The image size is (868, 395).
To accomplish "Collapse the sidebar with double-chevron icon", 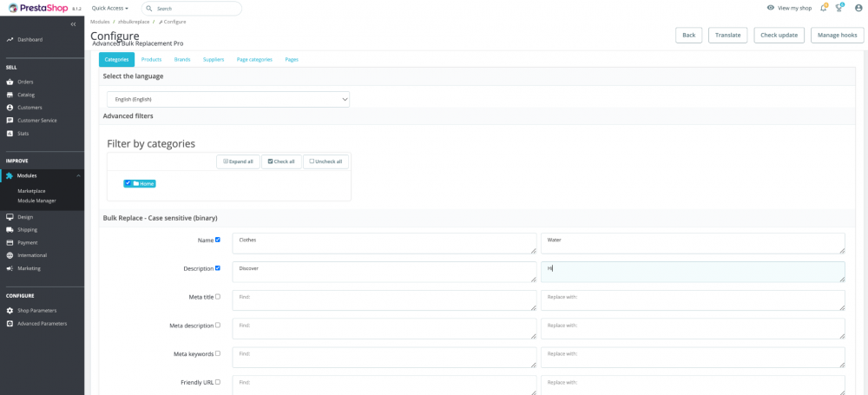I will (73, 23).
